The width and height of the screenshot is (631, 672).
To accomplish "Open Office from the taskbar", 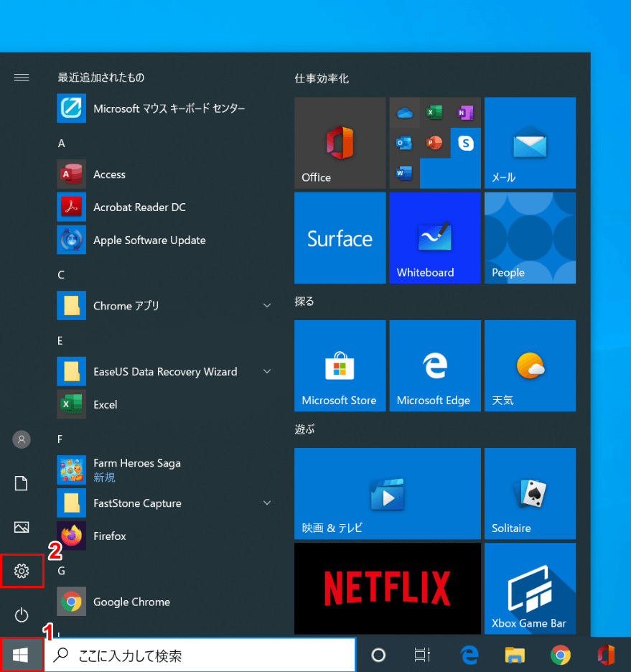I will tap(606, 655).
